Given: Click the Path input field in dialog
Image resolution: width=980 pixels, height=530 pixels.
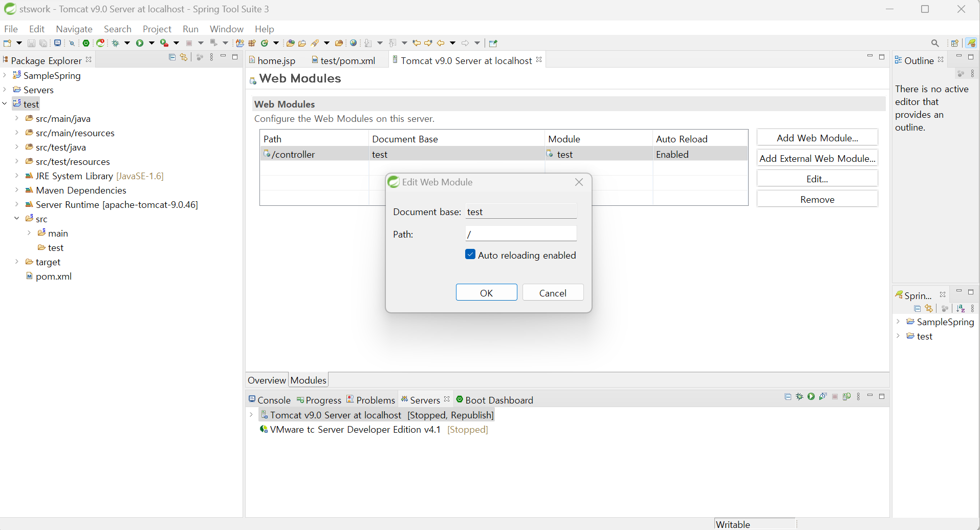Looking at the screenshot, I should click(521, 234).
